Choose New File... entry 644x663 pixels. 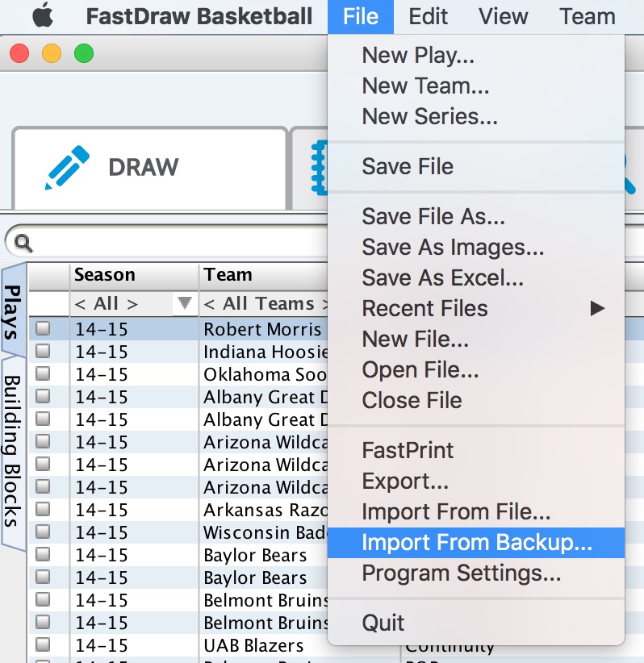pyautogui.click(x=476, y=339)
